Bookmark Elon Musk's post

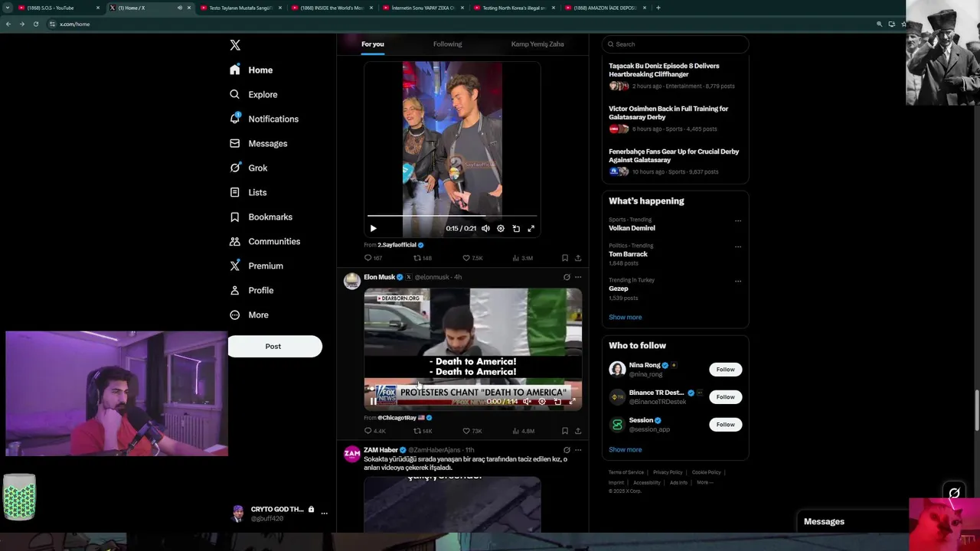(565, 431)
